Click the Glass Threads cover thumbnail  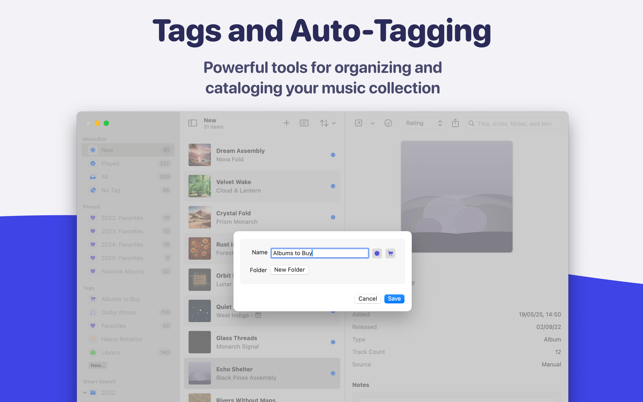click(200, 342)
